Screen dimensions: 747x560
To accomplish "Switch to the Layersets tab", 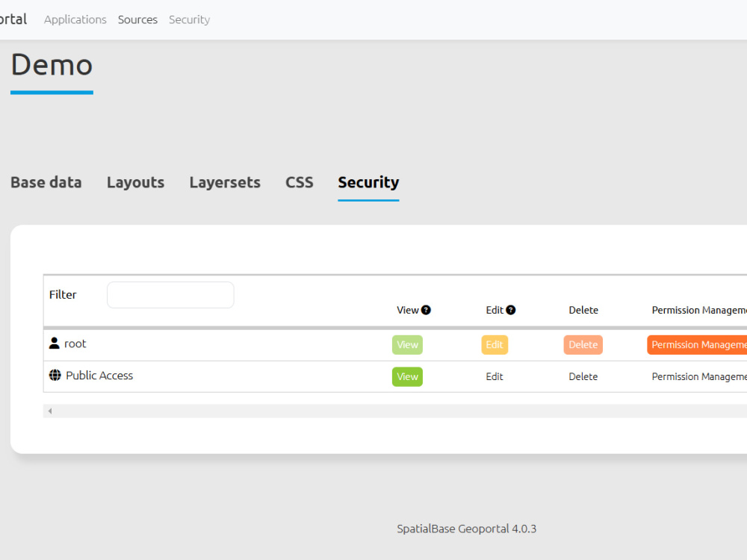I will (225, 182).
